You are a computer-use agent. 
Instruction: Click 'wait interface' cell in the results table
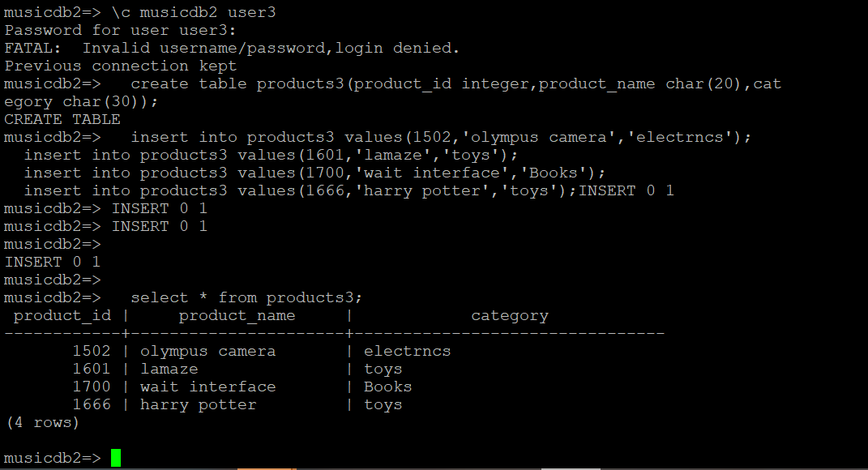(x=207, y=387)
